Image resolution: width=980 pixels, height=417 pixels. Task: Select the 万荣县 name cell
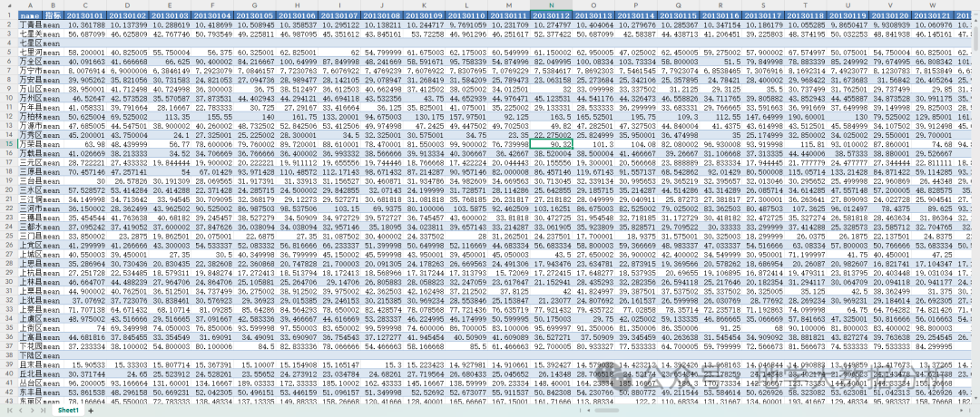[31, 143]
